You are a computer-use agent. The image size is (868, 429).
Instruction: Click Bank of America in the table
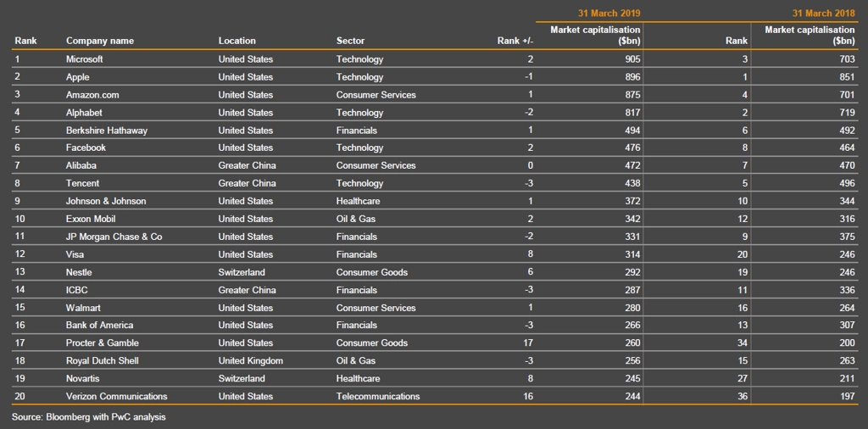[x=100, y=325]
